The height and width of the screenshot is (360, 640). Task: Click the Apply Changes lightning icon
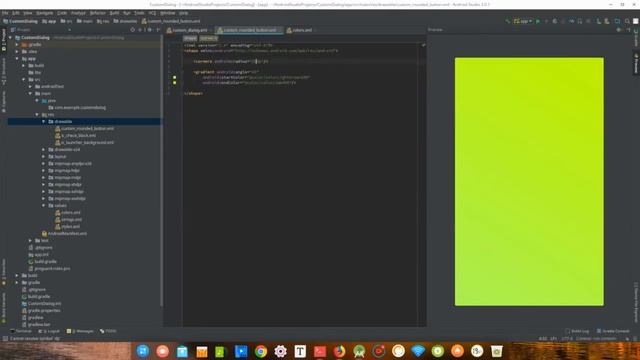coord(546,21)
